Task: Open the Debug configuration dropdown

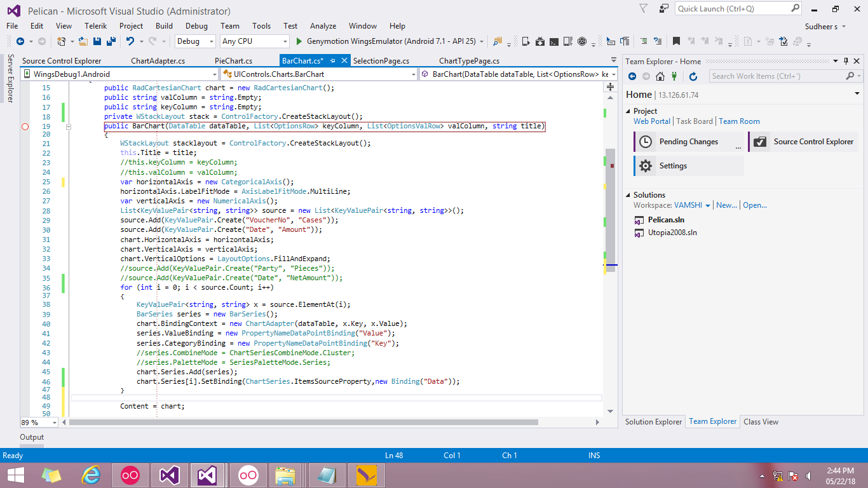Action: [x=211, y=41]
